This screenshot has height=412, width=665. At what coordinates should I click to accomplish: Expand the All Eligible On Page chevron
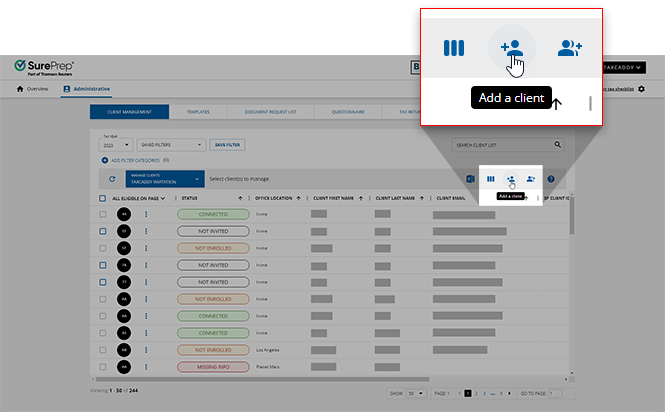[163, 198]
